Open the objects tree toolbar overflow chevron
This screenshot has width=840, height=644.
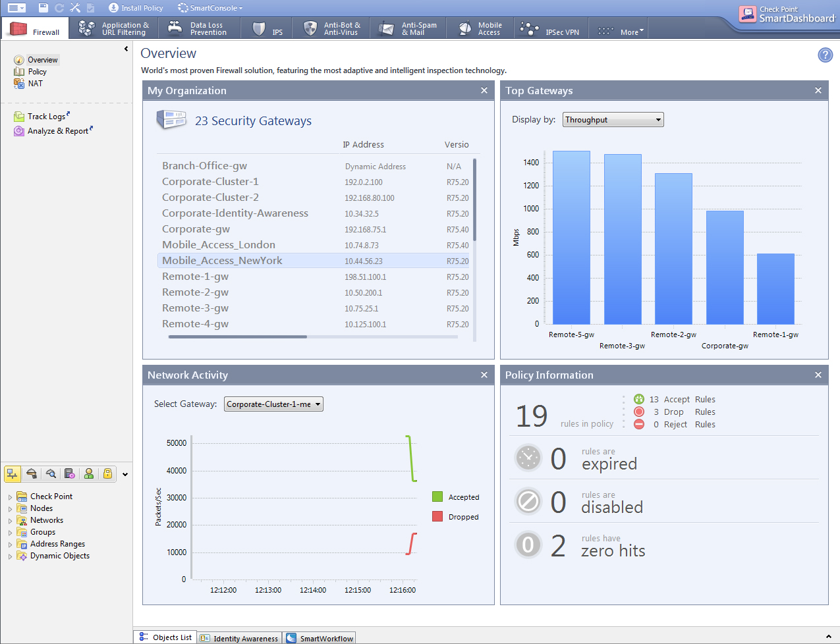(x=125, y=474)
